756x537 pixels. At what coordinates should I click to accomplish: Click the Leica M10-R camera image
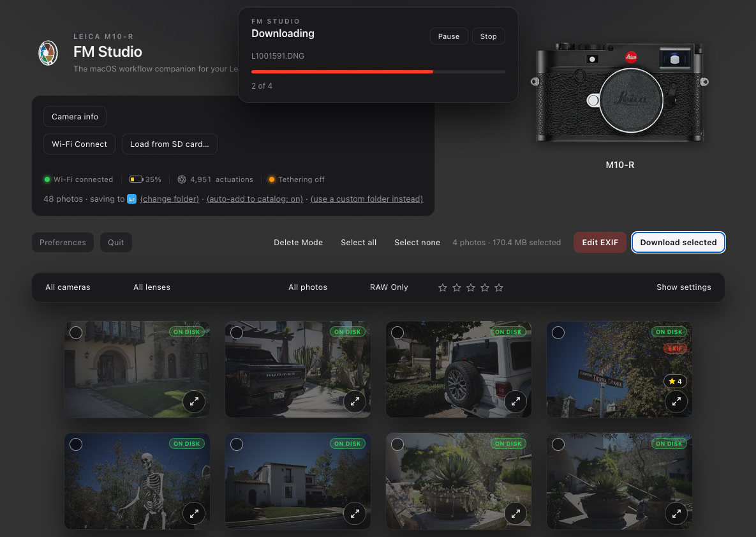point(619,92)
